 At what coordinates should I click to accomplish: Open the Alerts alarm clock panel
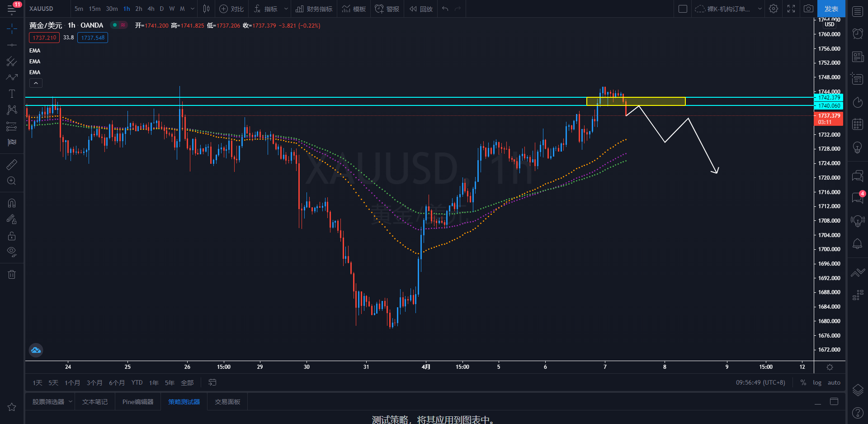click(x=858, y=33)
